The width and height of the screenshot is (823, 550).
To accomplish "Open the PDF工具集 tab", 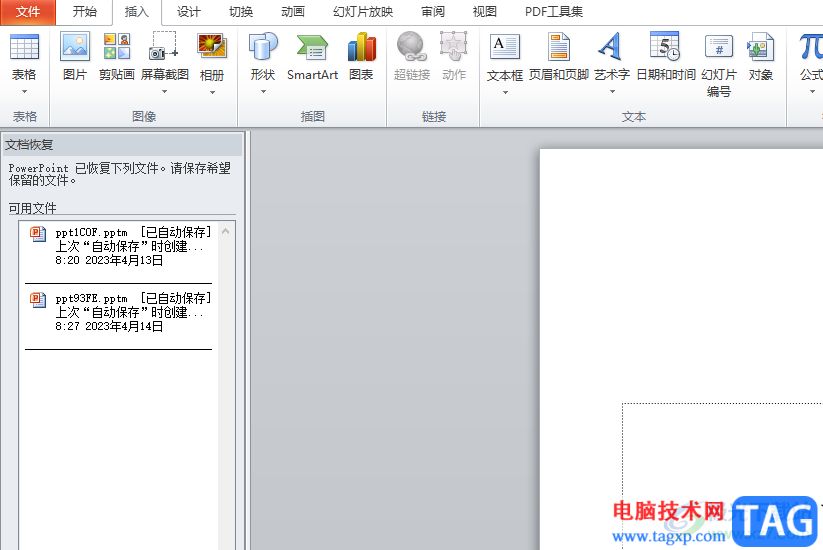I will pos(554,12).
